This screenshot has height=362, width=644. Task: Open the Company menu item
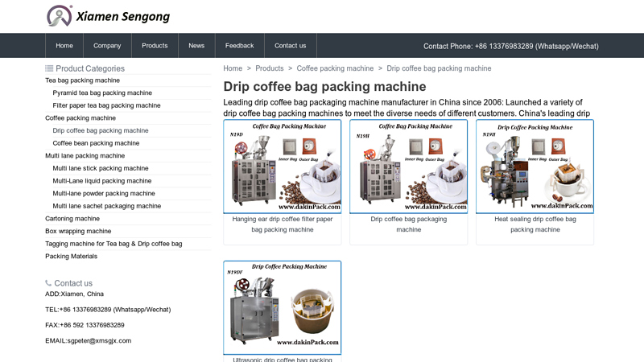[x=107, y=46]
